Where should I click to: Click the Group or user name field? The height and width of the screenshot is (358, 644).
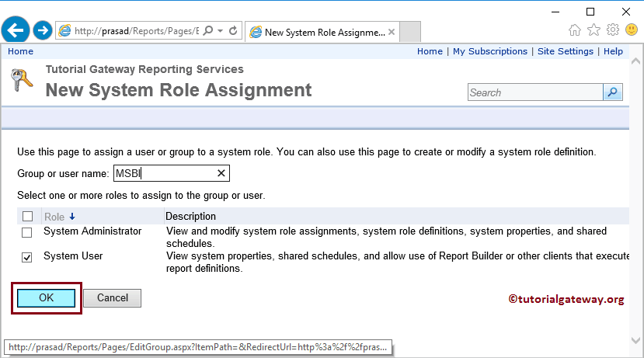[163, 173]
